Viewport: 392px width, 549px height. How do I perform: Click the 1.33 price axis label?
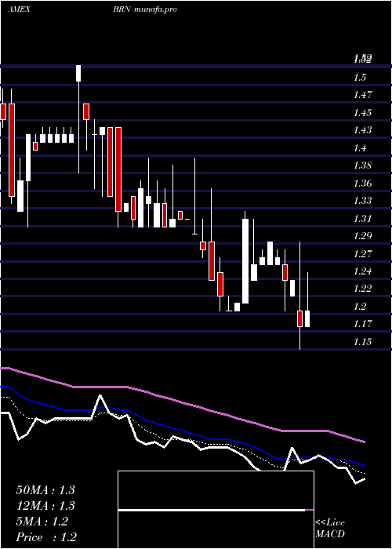(x=362, y=201)
